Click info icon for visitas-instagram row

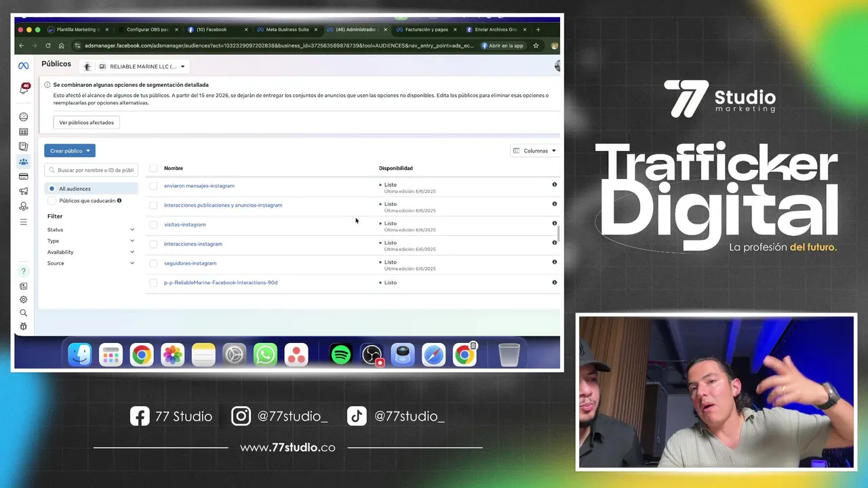(554, 223)
